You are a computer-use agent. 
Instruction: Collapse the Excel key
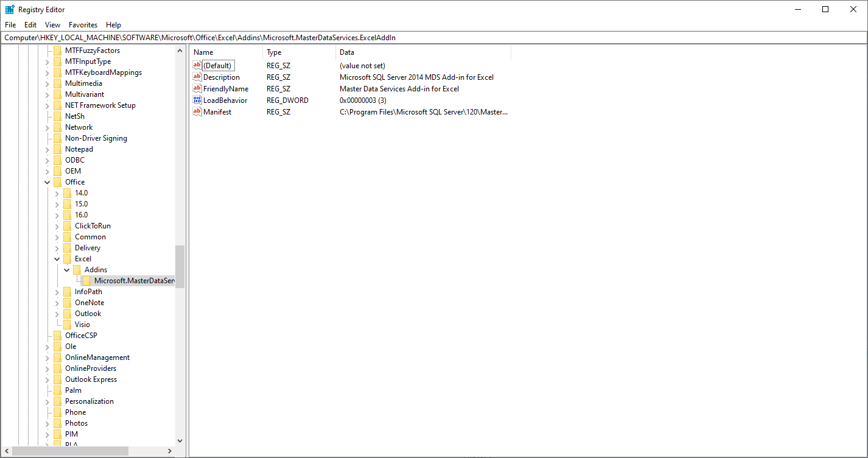pos(57,259)
